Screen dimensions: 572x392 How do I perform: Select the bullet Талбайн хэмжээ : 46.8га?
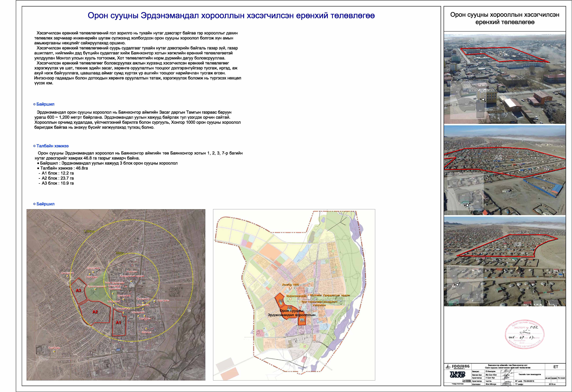tap(62, 168)
